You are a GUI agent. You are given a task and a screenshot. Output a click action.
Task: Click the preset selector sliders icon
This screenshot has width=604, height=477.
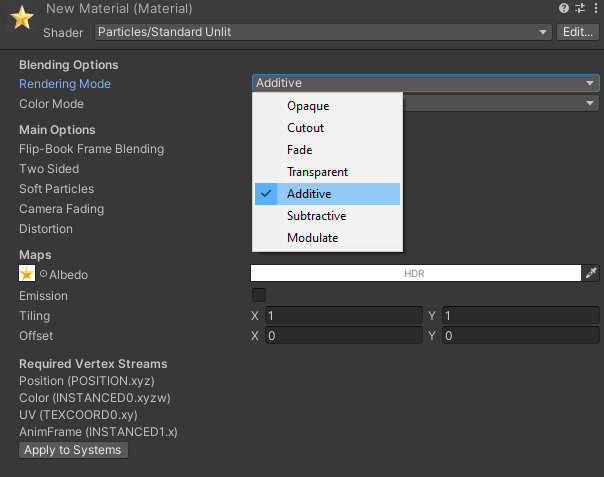(x=580, y=9)
